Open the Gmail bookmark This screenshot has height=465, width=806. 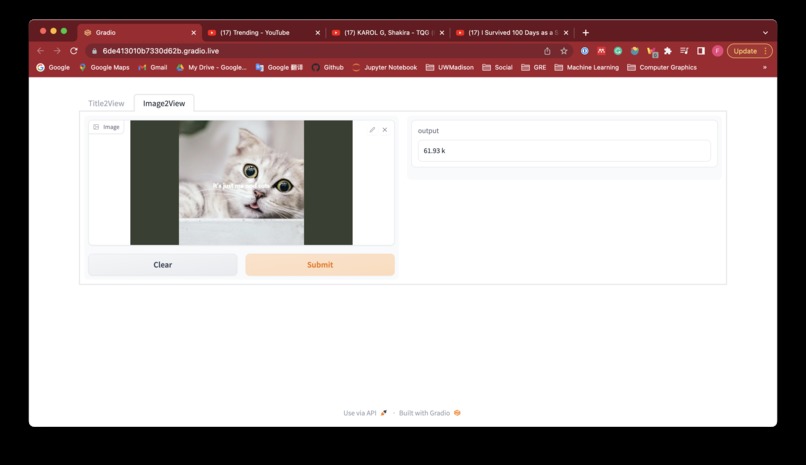click(x=153, y=67)
